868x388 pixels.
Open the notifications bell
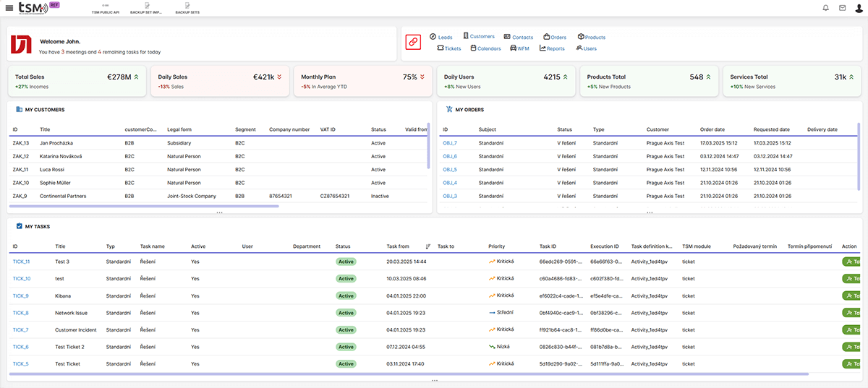[826, 8]
